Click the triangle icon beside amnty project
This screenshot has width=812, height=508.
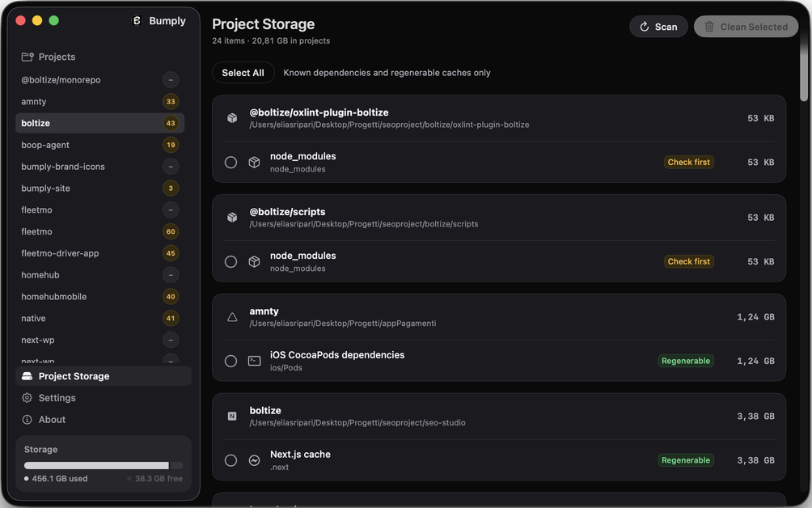tap(232, 317)
